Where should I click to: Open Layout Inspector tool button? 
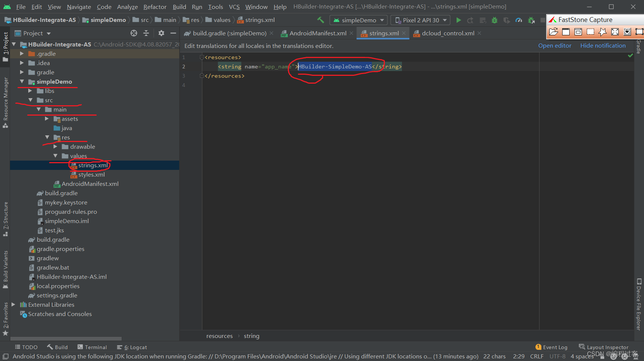[603, 347]
